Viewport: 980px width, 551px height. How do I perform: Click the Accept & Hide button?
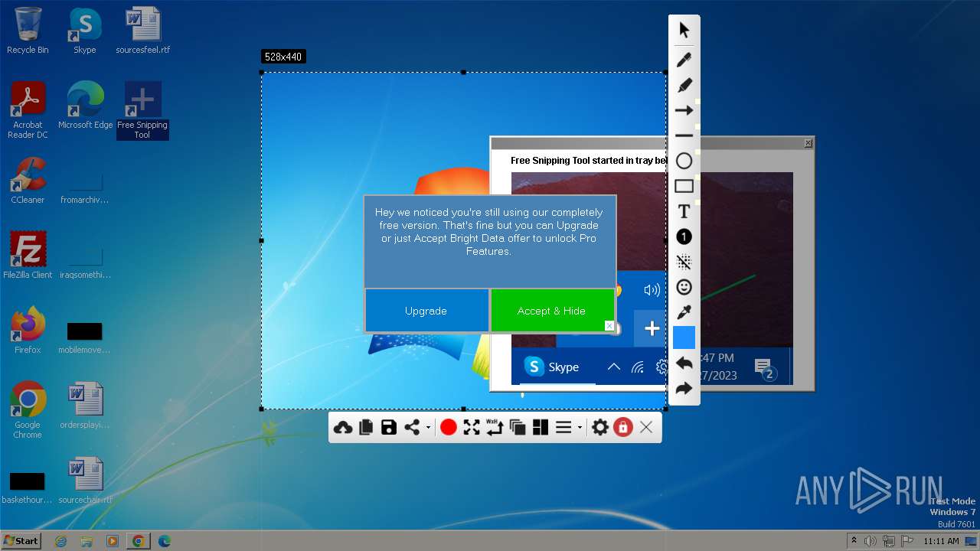click(551, 311)
